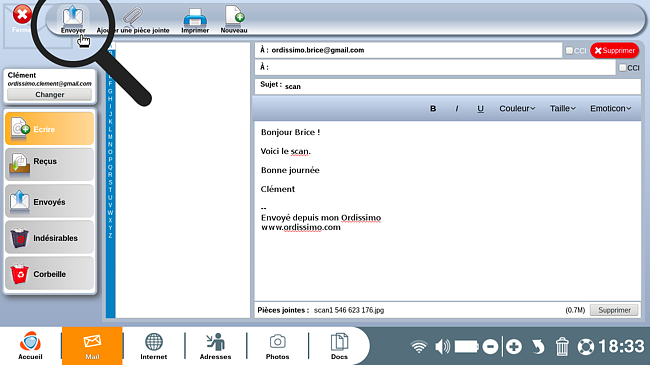Remove recipient with red Supprimer button
650x365 pixels.
[614, 51]
